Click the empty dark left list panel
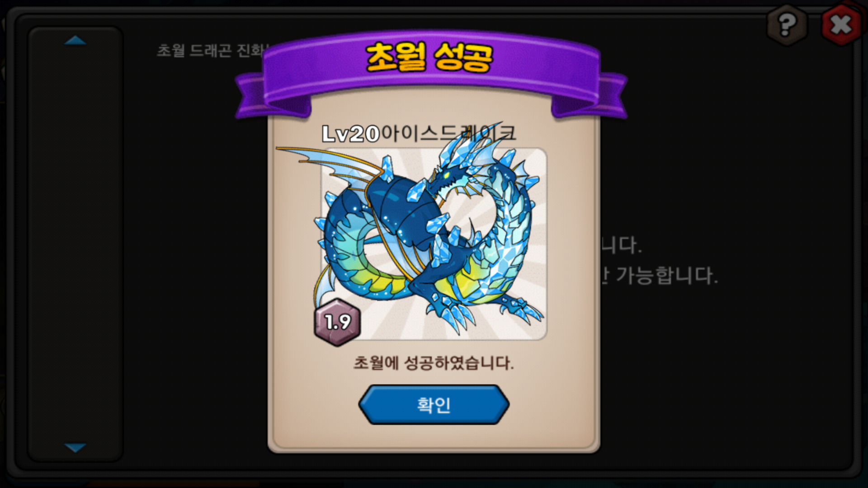The height and width of the screenshot is (488, 868). click(75, 244)
